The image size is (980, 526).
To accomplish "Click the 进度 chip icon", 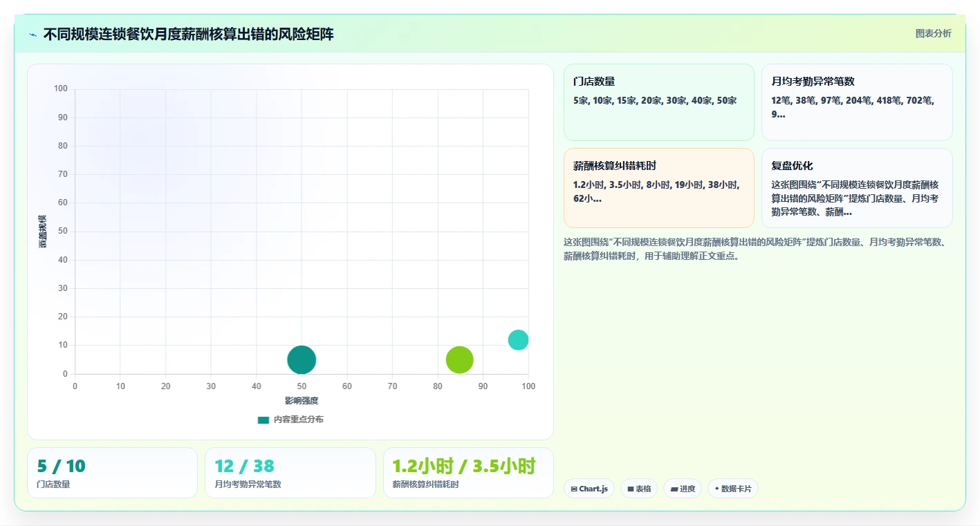I will (674, 489).
